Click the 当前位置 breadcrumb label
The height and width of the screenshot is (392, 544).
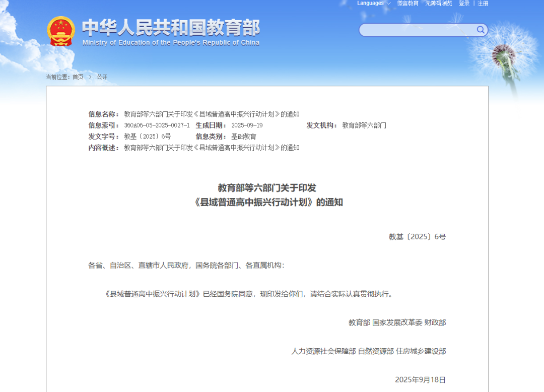click(x=58, y=77)
